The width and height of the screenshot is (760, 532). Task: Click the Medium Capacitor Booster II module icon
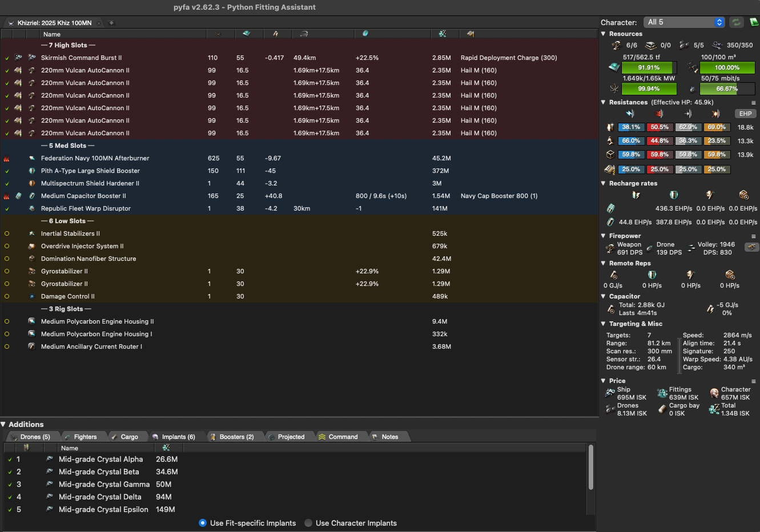32,196
